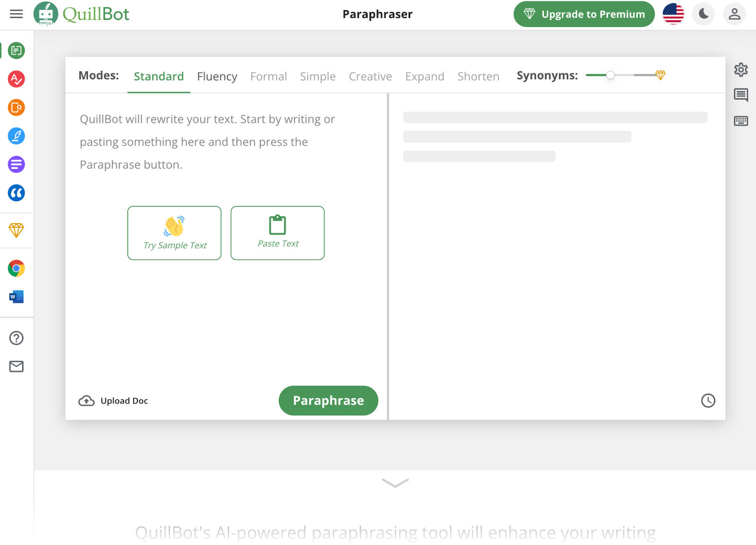
Task: Click the premium diamond at slider end
Action: [661, 75]
